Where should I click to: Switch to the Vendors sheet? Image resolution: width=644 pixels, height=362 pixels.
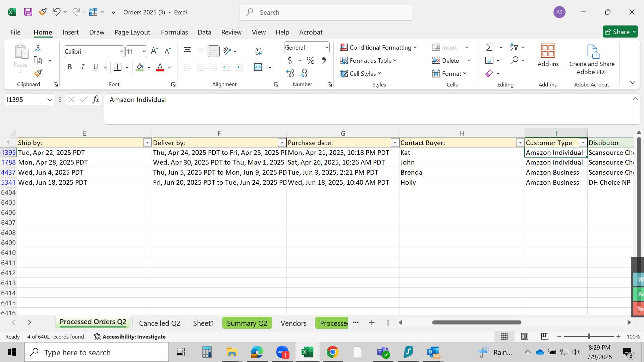coord(293,323)
